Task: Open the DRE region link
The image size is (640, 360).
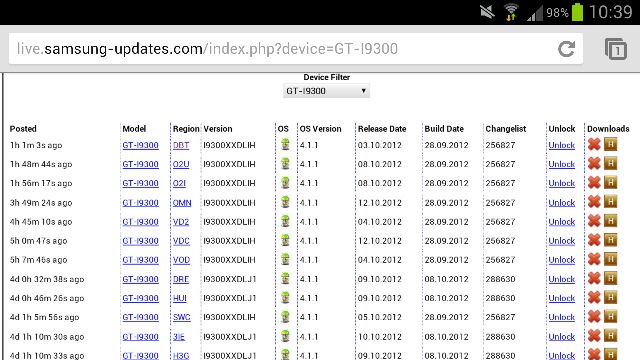Action: [x=181, y=280]
